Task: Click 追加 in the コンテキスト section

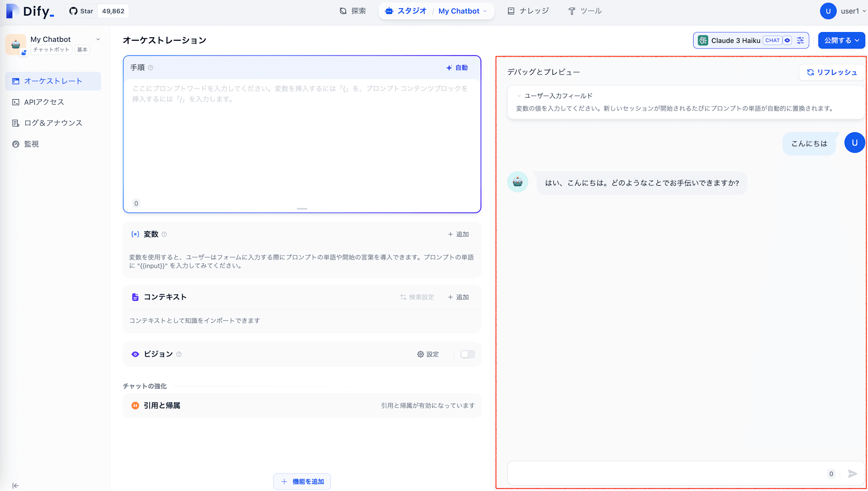Action: 458,297
